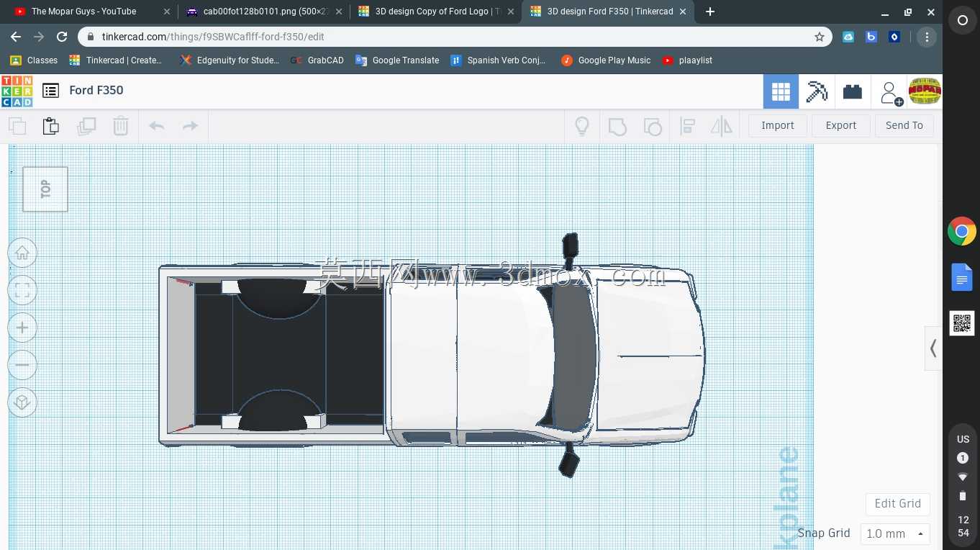This screenshot has height=550, width=980.
Task: Click the Export button
Action: pos(841,125)
